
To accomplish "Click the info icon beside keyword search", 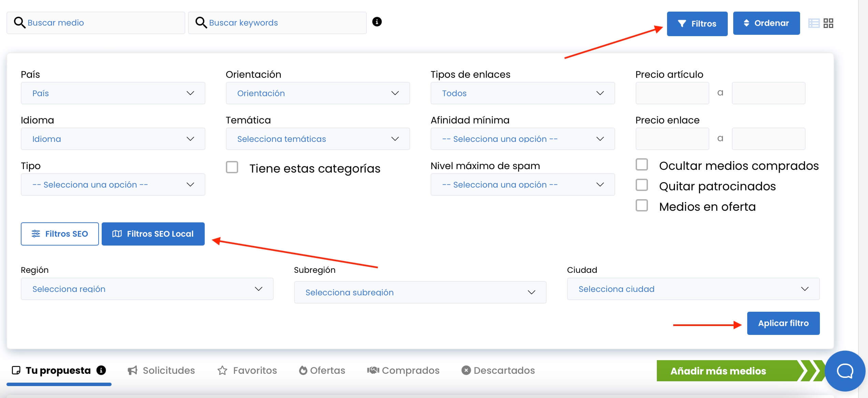I will pyautogui.click(x=377, y=22).
